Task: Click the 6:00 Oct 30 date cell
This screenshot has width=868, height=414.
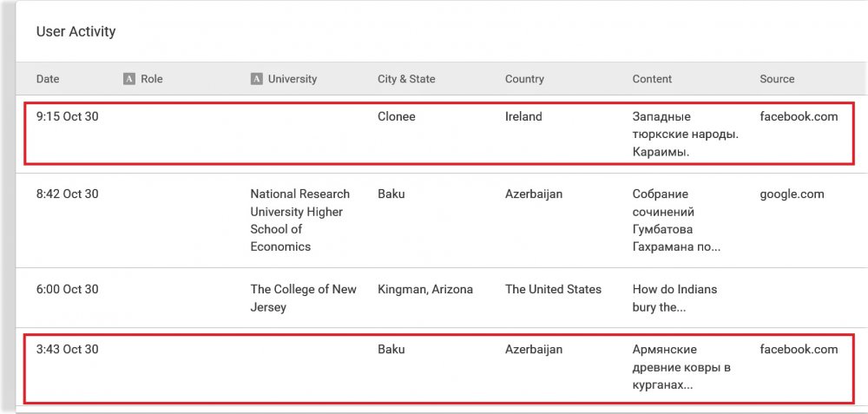Action: click(x=68, y=289)
